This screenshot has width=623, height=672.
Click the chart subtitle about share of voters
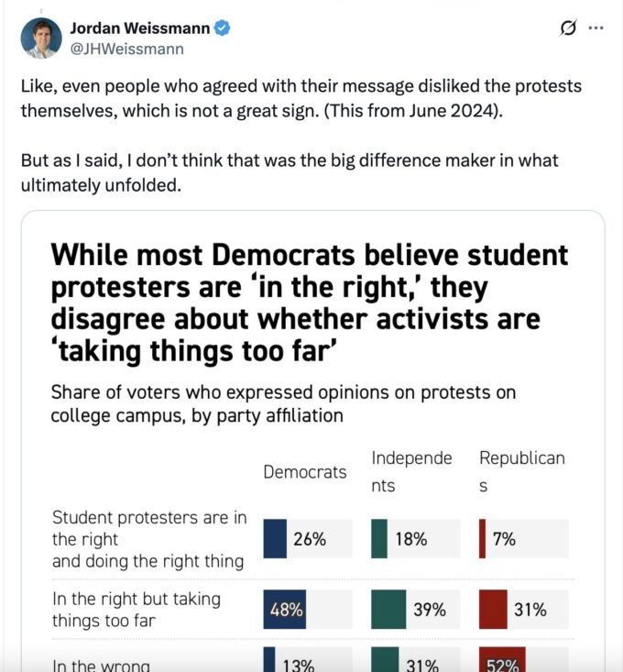click(283, 403)
